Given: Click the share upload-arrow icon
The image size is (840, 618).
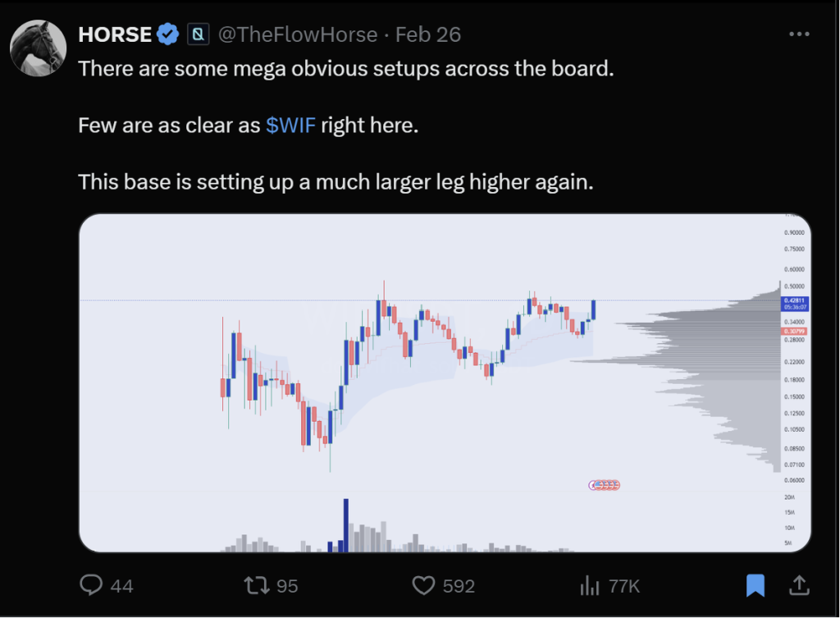Looking at the screenshot, I should pyautogui.click(x=798, y=585).
